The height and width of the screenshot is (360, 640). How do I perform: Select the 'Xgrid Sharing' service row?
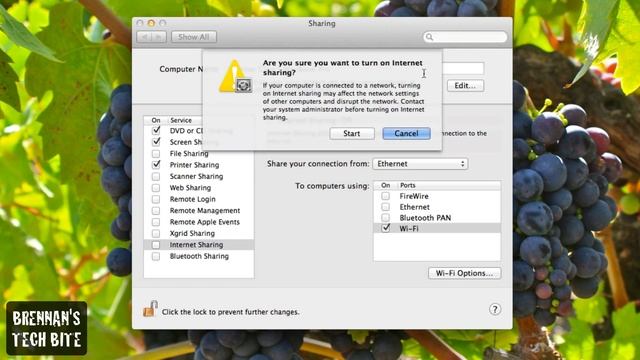(x=199, y=233)
